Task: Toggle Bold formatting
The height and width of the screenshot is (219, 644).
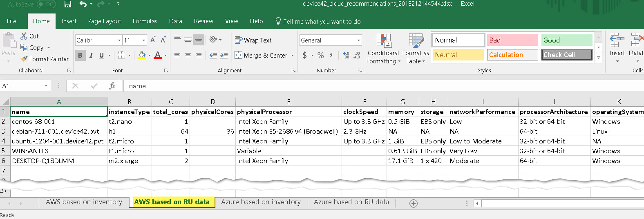Action: (80, 55)
